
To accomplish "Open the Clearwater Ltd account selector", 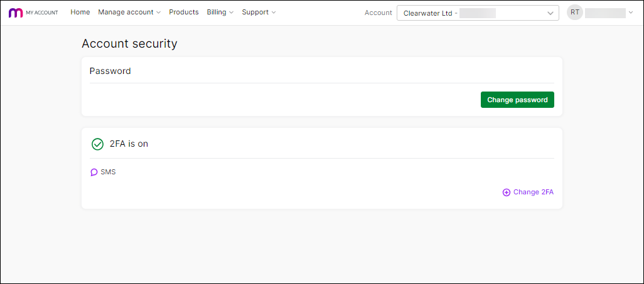I will tap(477, 13).
